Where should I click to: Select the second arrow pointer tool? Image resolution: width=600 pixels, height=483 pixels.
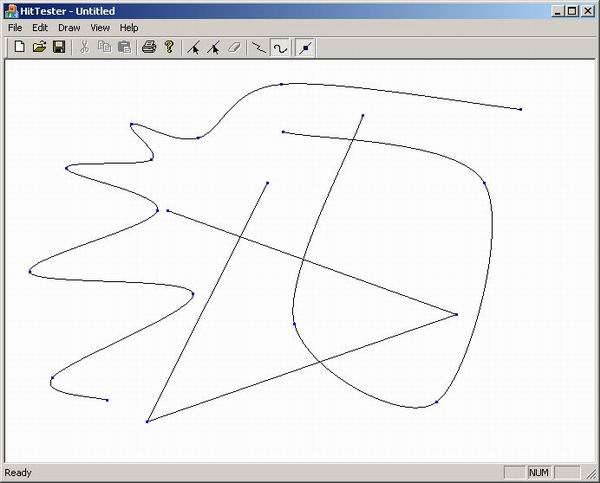214,48
